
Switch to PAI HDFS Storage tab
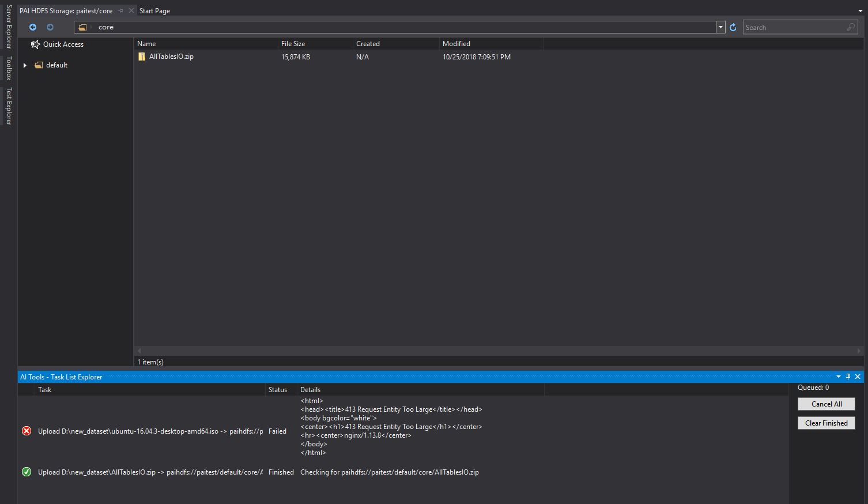[66, 11]
